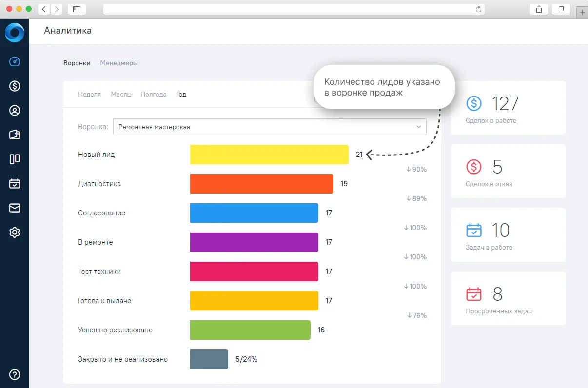The width and height of the screenshot is (588, 388).
Task: Click the Сделок в отказ label
Action: click(x=489, y=184)
